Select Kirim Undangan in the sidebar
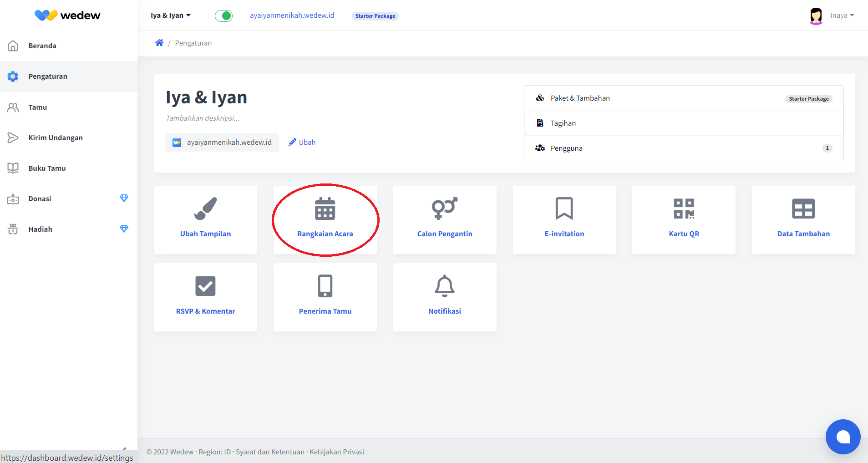 coord(69,138)
